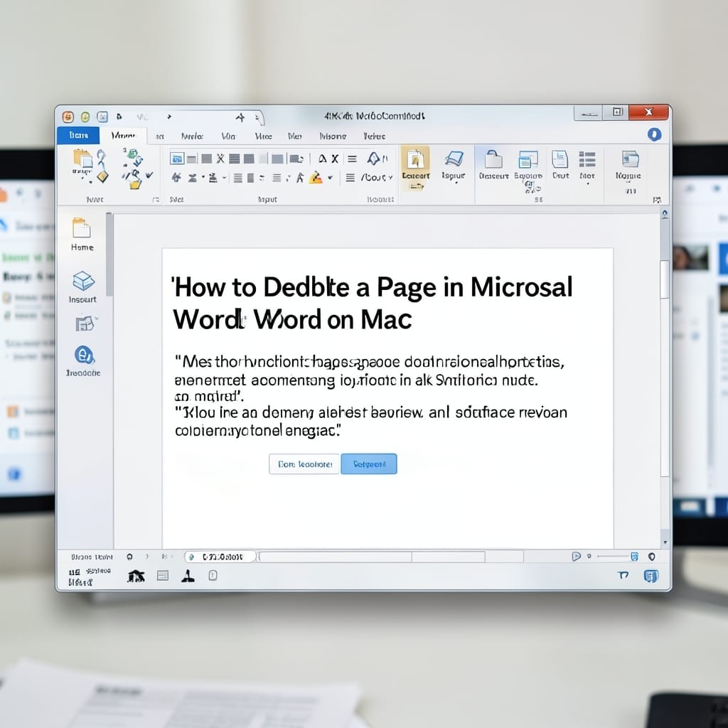Image resolution: width=728 pixels, height=728 pixels.
Task: Click the blue save icon in title bar
Action: click(102, 117)
